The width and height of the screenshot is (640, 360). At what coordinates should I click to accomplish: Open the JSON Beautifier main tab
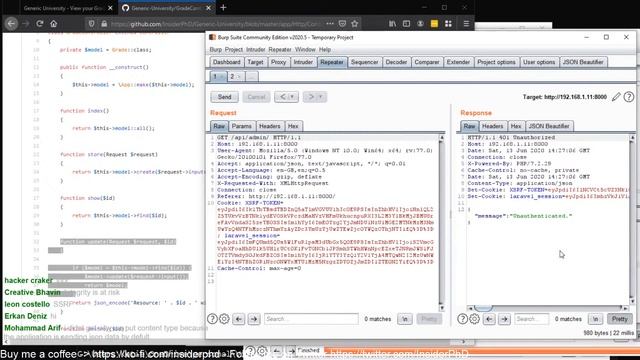(x=583, y=62)
